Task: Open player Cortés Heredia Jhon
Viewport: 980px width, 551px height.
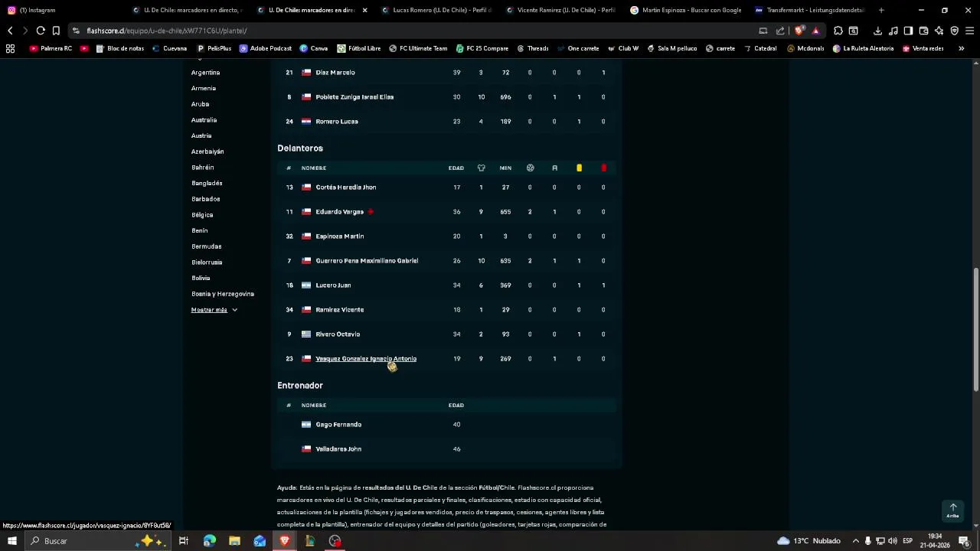Action: point(345,187)
